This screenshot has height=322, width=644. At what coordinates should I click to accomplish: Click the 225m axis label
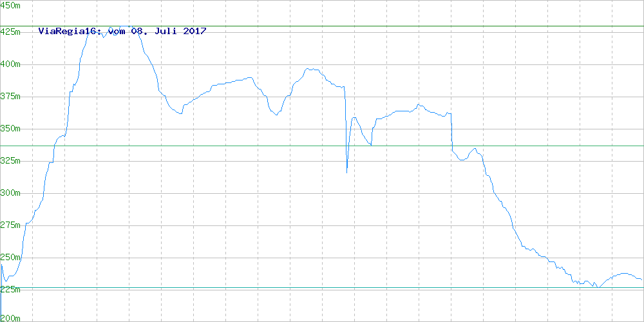(10, 290)
